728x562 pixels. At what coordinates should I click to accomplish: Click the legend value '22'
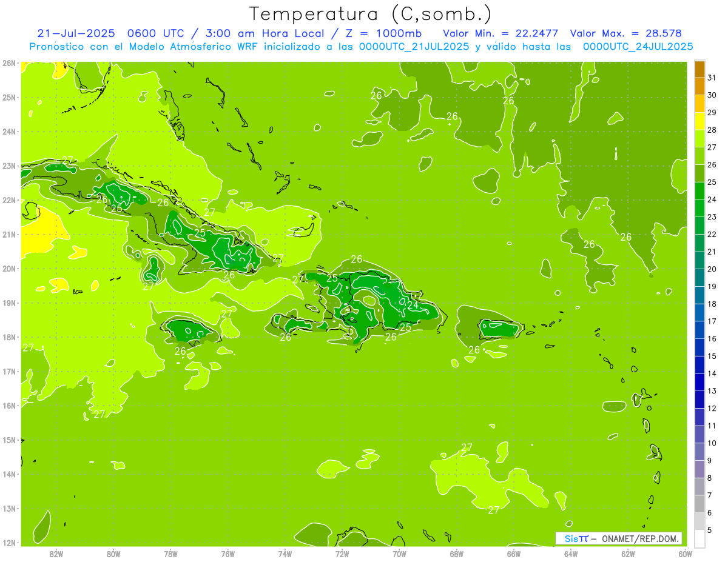[712, 234]
